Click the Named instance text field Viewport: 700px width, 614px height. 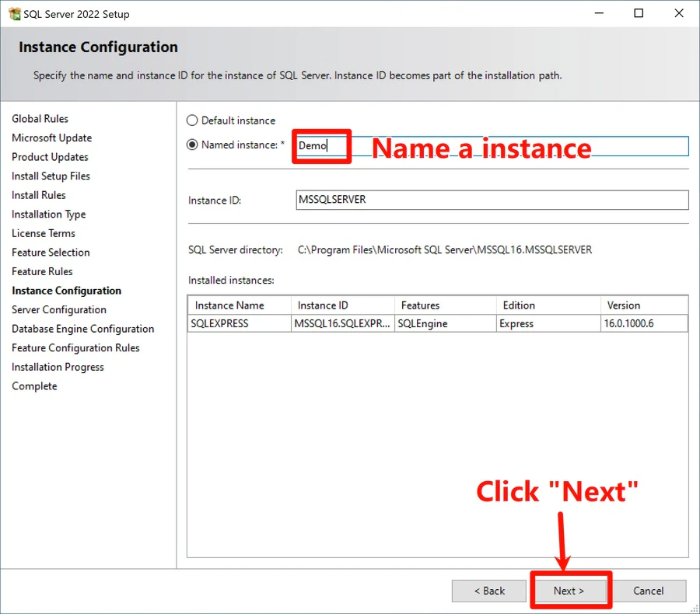pos(492,146)
